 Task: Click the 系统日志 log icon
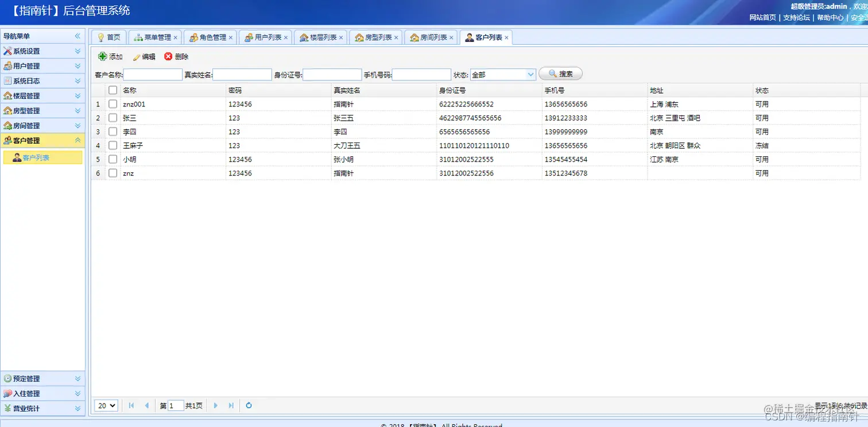[x=7, y=81]
